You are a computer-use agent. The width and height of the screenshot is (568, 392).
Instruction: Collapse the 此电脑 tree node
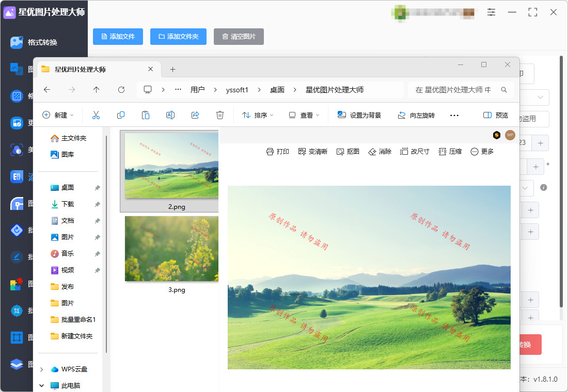(x=42, y=385)
